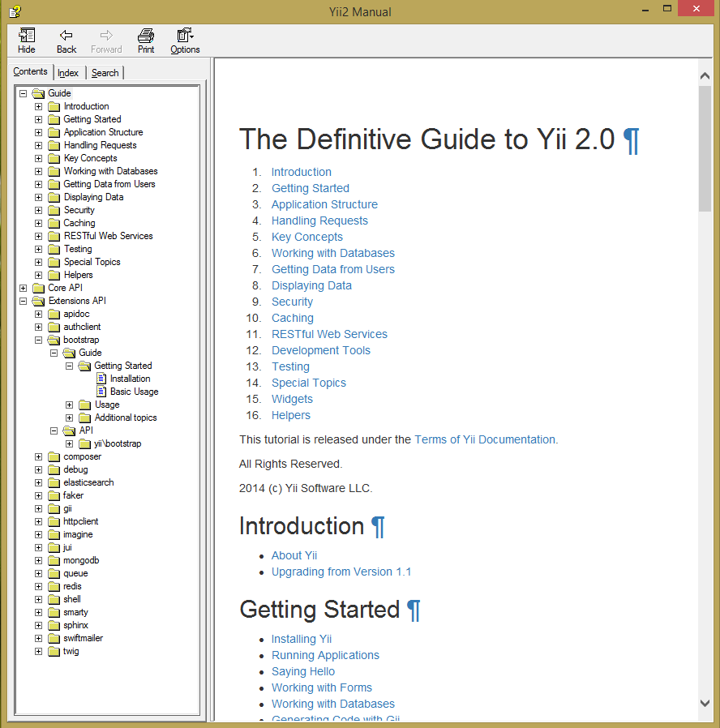The width and height of the screenshot is (720, 728).
Task: Click the folder icon next to mongodb
Action: [x=54, y=560]
